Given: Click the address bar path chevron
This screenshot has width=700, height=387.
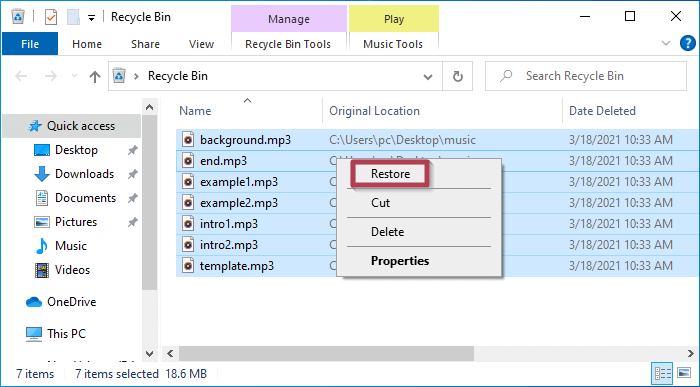Looking at the screenshot, I should click(x=137, y=76).
